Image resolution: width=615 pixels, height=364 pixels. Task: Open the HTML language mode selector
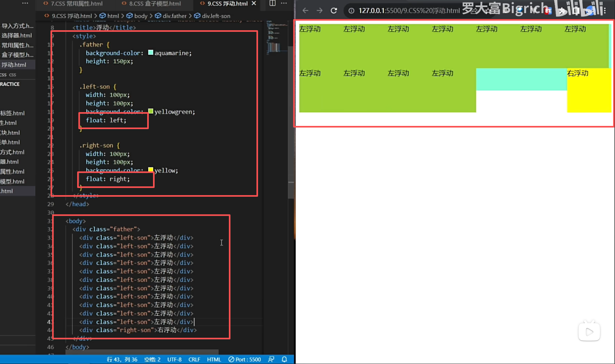214,359
